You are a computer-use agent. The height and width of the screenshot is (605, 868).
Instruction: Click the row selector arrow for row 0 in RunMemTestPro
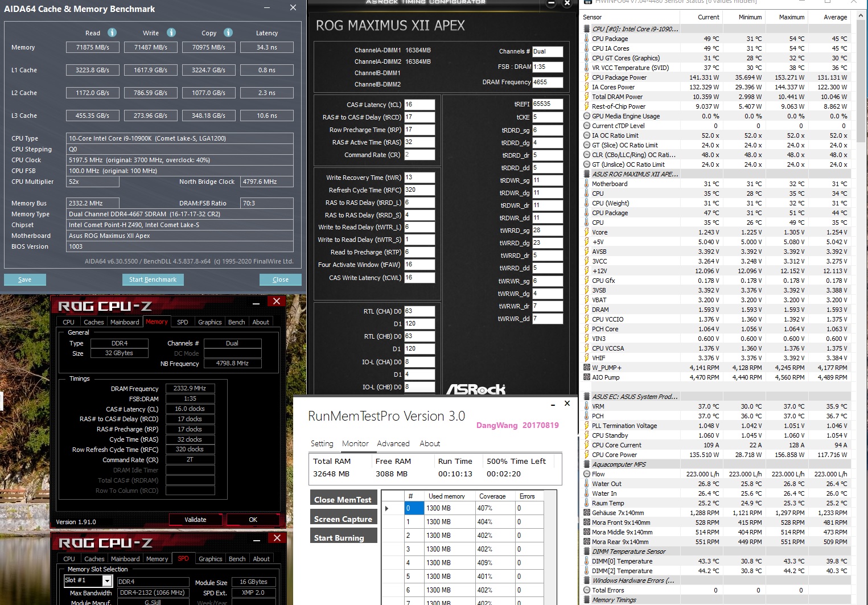387,508
